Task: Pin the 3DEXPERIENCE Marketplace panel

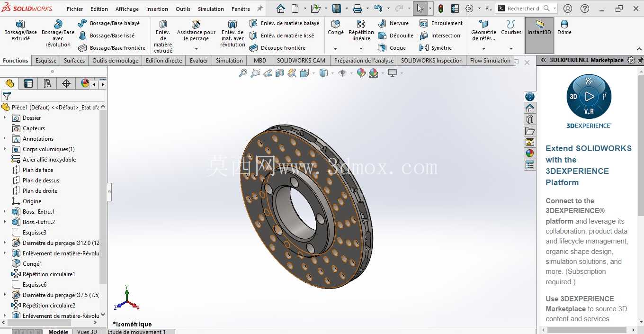Action: 640,60
